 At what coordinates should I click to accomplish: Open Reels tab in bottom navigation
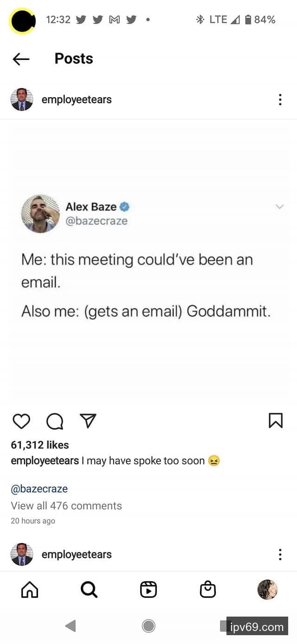[x=148, y=590]
